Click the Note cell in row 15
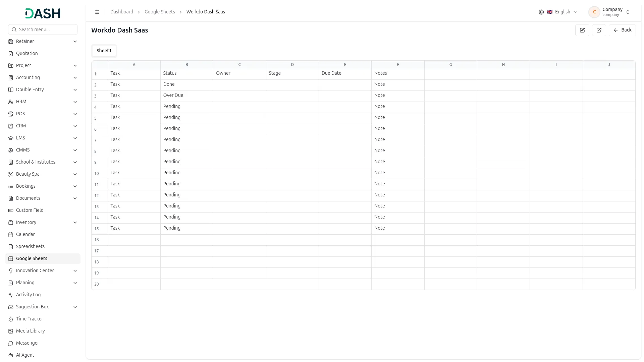 [x=398, y=228]
